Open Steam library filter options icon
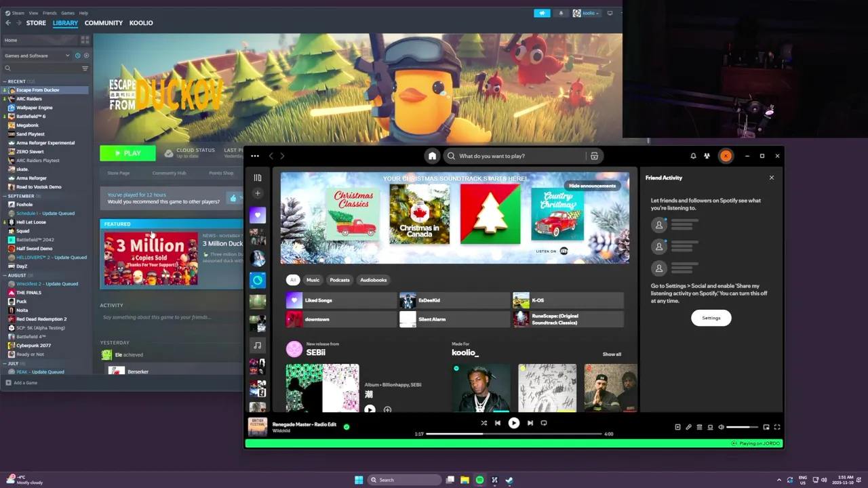 [85, 68]
